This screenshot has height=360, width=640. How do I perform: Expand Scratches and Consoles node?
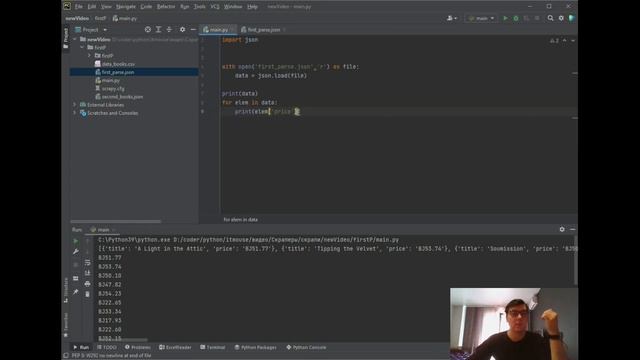coord(75,113)
